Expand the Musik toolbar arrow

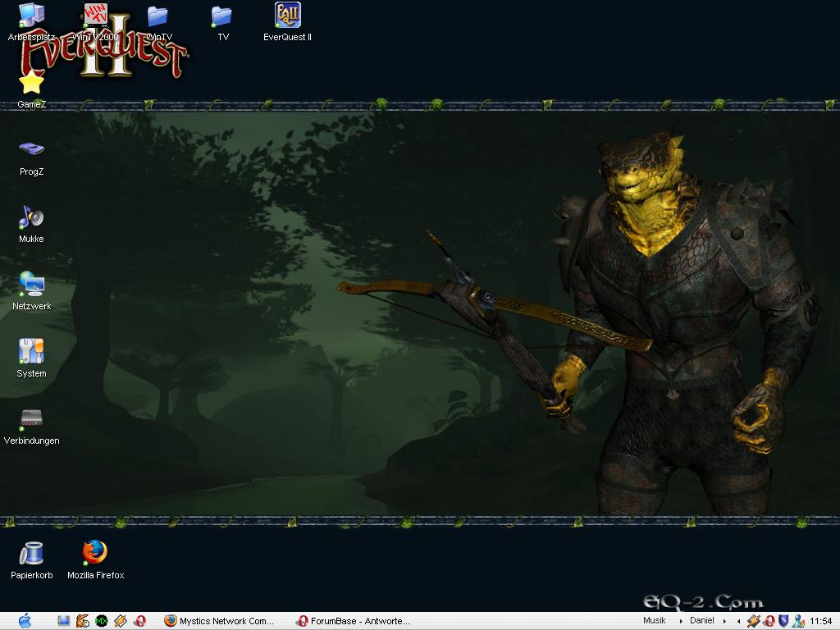[x=681, y=621]
